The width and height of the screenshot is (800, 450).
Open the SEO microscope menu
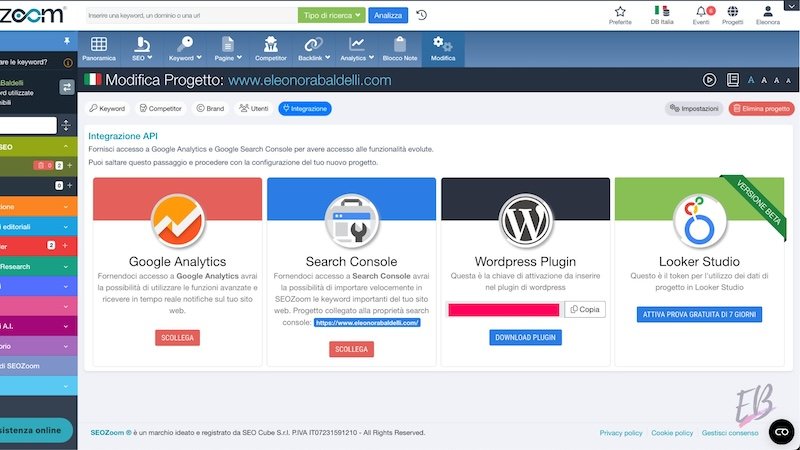pyautogui.click(x=142, y=49)
